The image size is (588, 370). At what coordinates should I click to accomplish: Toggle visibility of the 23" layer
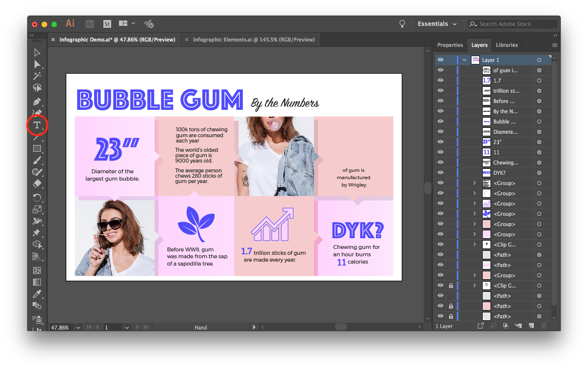440,142
